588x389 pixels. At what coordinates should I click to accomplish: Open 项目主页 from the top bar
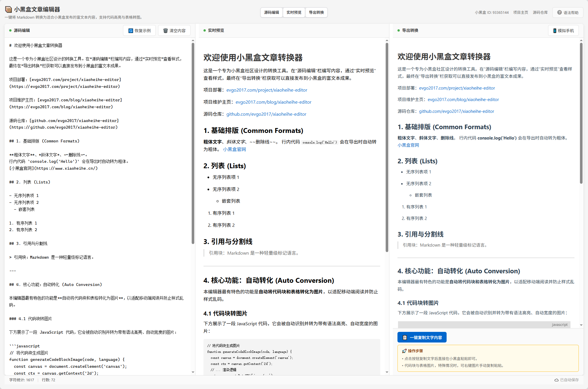520,12
